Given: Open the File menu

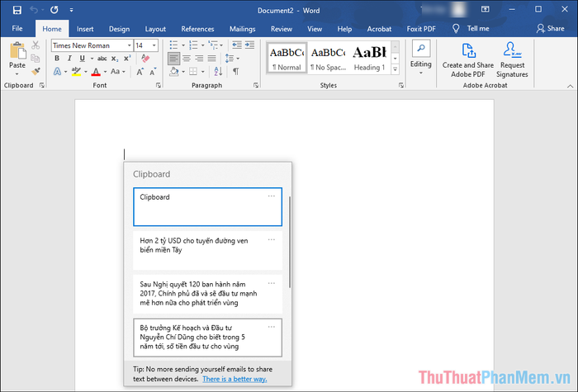Looking at the screenshot, I should (x=17, y=28).
